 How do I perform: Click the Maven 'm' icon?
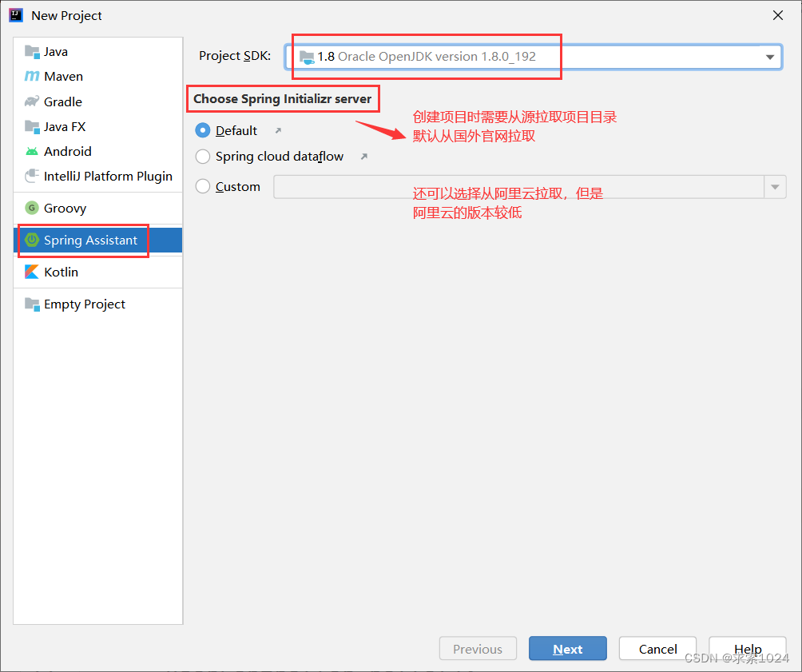pyautogui.click(x=32, y=76)
